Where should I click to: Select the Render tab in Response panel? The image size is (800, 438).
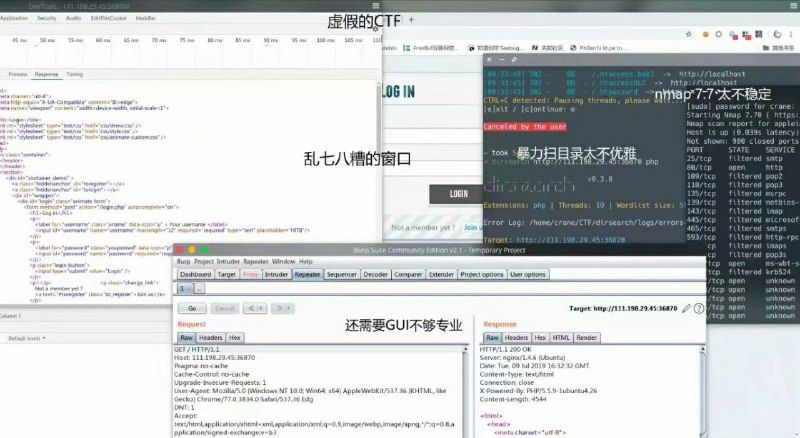click(x=587, y=338)
